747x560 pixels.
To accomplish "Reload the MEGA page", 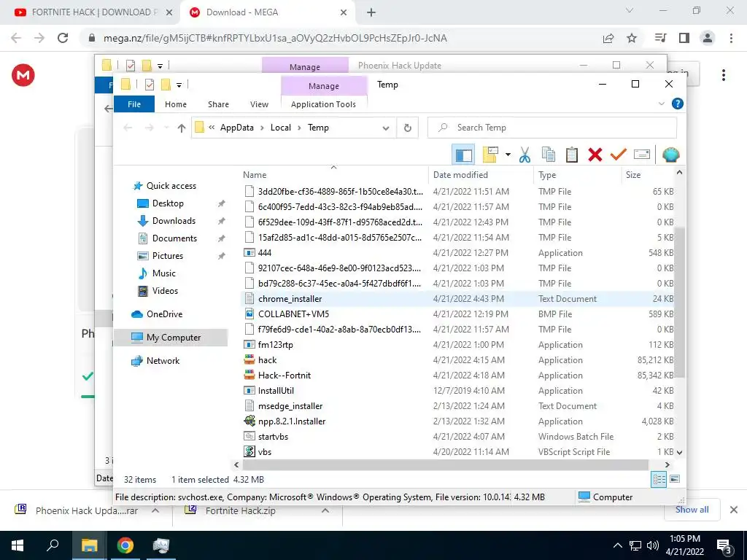I will click(63, 38).
